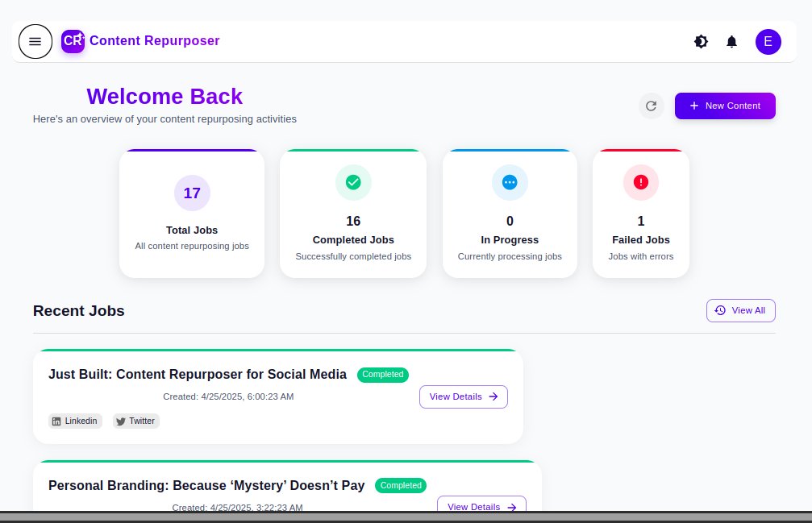Click the Welcome Back heading

click(x=164, y=97)
